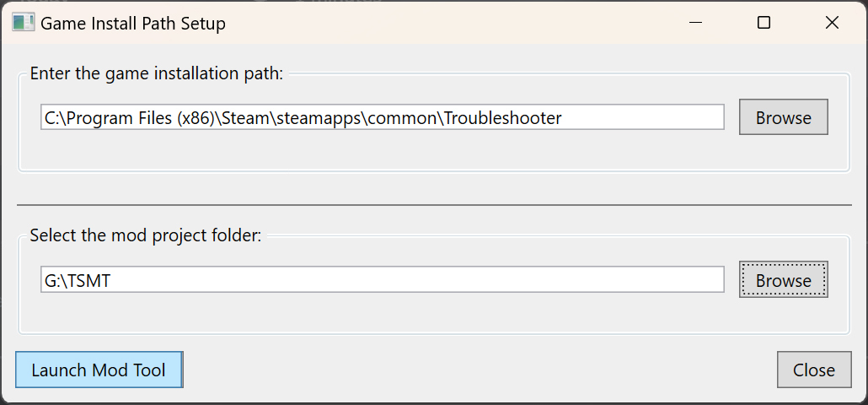Click the empty area below the mod folder field
Viewport: 868px width, 405px height.
point(382,312)
